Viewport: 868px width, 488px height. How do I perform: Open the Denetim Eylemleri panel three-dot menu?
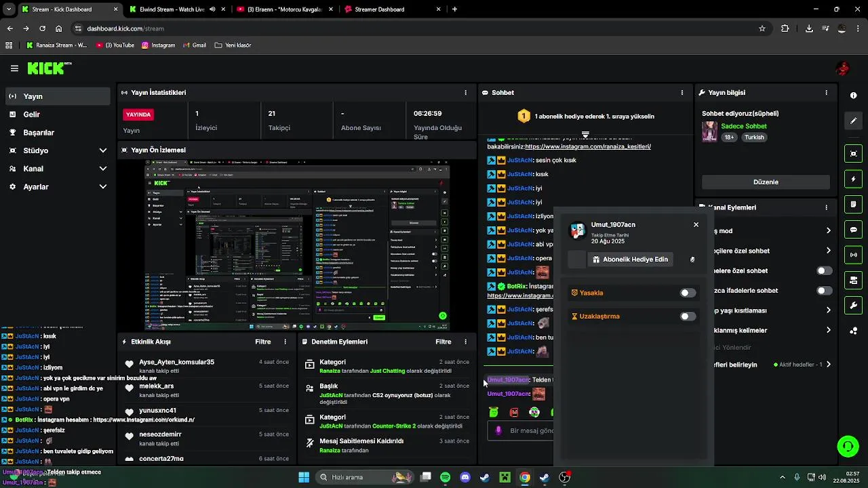tap(465, 342)
